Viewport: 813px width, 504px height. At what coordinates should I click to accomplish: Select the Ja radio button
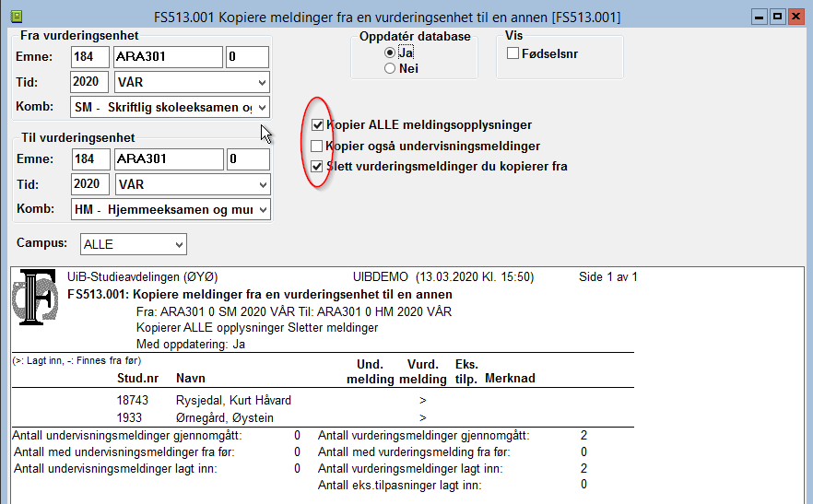[390, 53]
